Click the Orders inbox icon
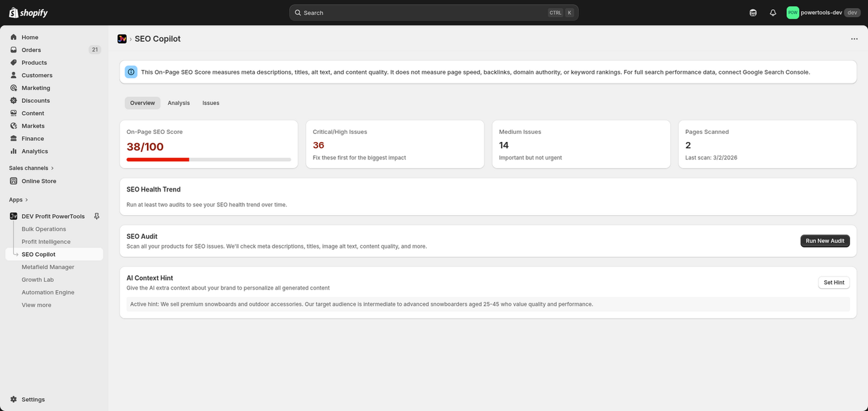The width and height of the screenshot is (868, 411). [x=14, y=50]
